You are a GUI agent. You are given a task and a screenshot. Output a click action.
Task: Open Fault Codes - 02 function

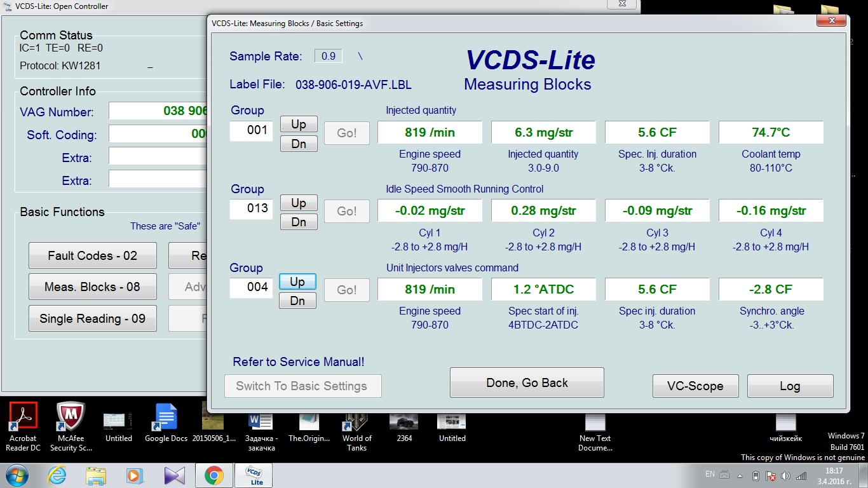93,255
